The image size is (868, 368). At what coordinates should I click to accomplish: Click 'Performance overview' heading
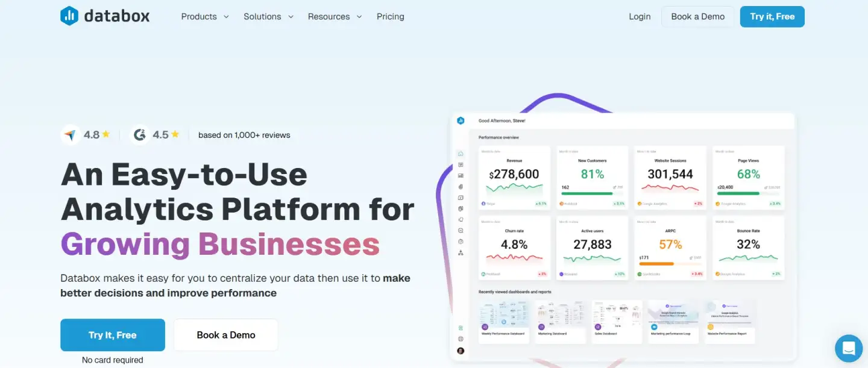(498, 137)
